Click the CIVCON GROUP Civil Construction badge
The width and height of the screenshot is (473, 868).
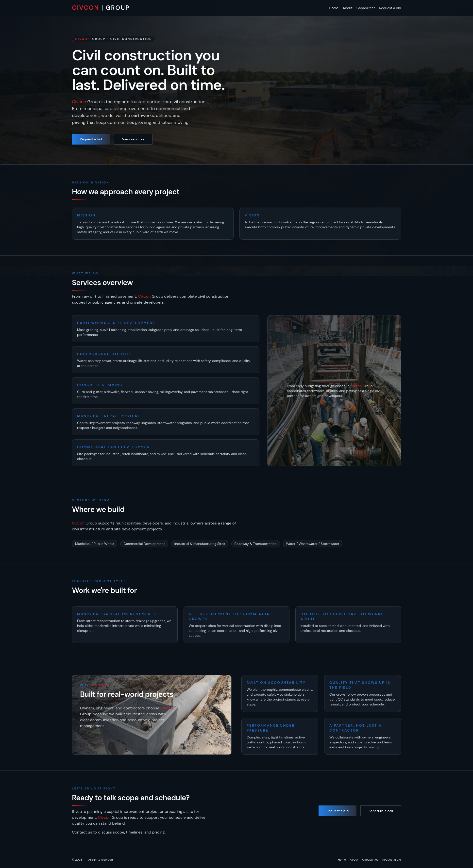pos(113,39)
